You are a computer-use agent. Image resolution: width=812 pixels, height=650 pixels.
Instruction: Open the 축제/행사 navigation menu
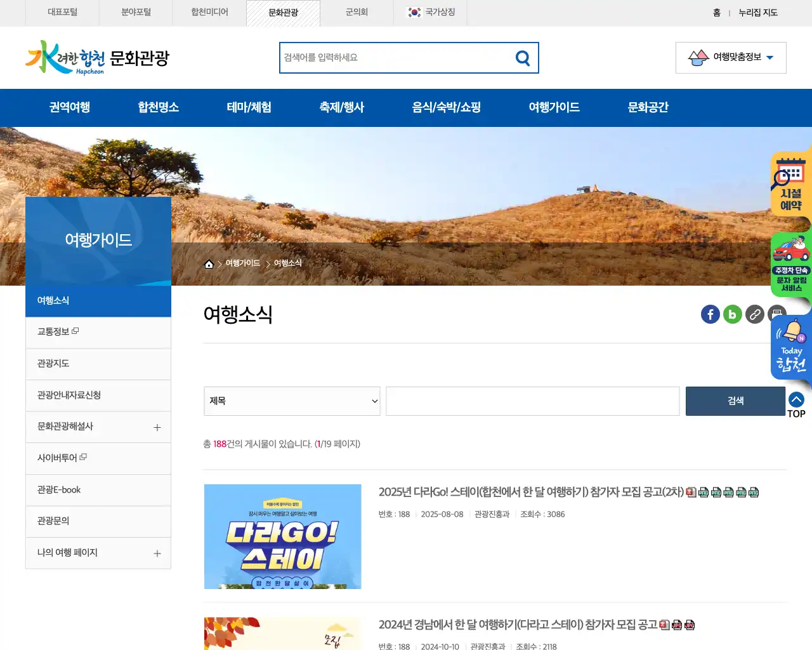click(x=341, y=107)
